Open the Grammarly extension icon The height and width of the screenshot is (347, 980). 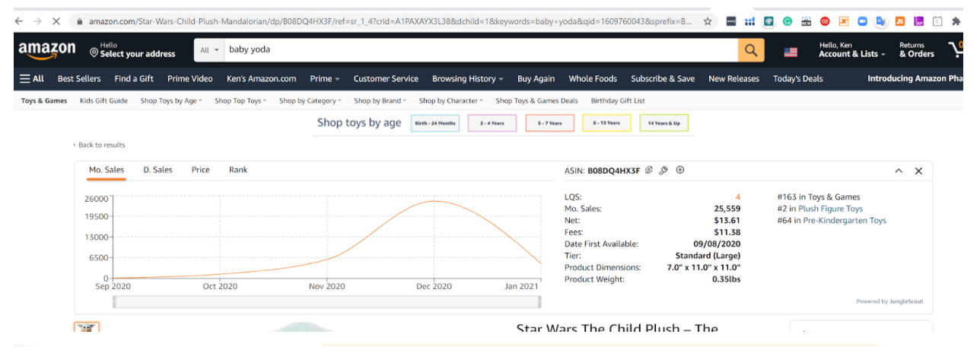tap(787, 21)
